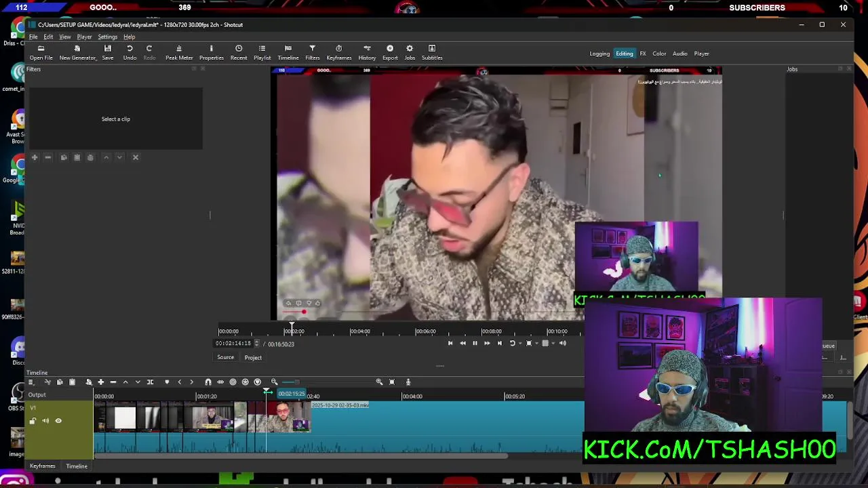This screenshot has width=868, height=488.
Task: Open the Export panel
Action: [x=390, y=52]
